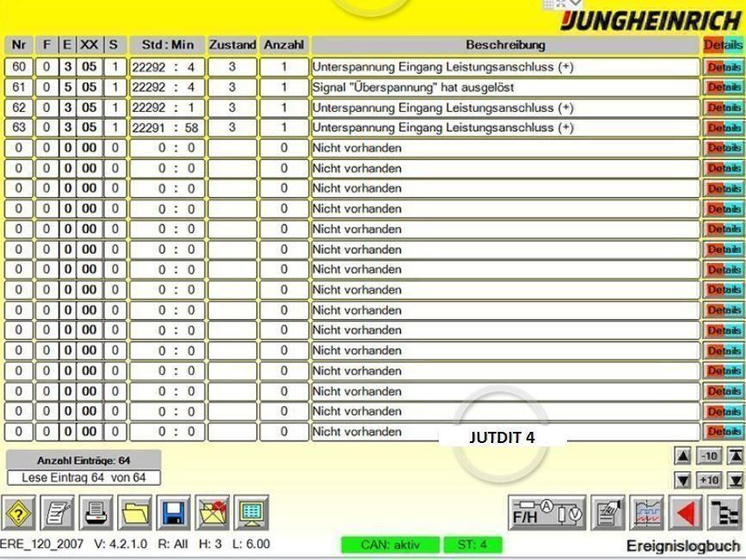The height and width of the screenshot is (560, 746).
Task: Open the yellow folder icon
Action: [x=135, y=514]
